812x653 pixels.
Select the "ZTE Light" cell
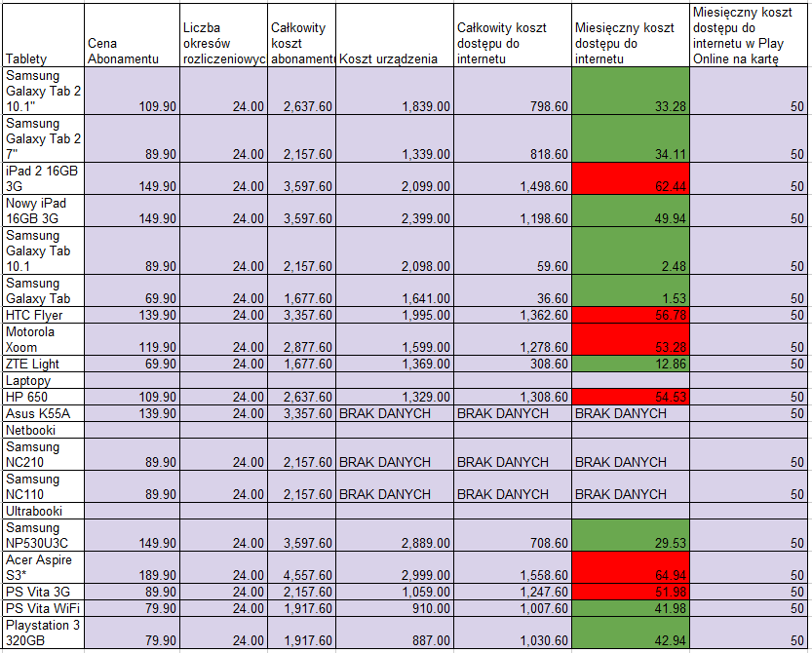pos(44,364)
